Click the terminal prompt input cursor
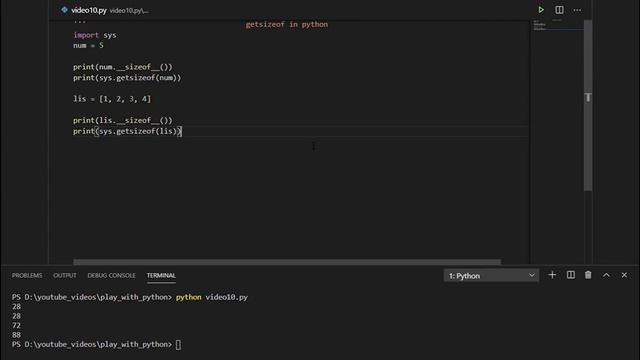Viewport: 640px width, 360px height. [x=178, y=344]
